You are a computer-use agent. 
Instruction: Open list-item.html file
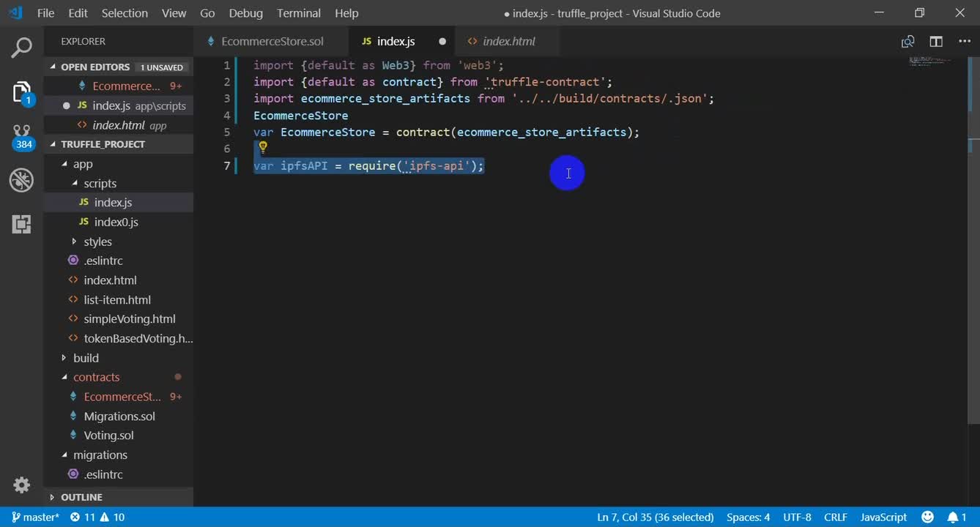[x=117, y=299]
